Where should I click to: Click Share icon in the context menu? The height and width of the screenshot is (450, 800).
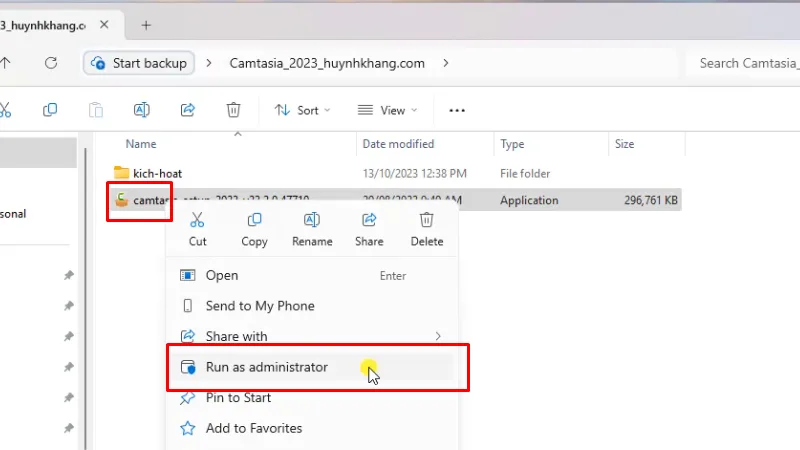pos(369,221)
